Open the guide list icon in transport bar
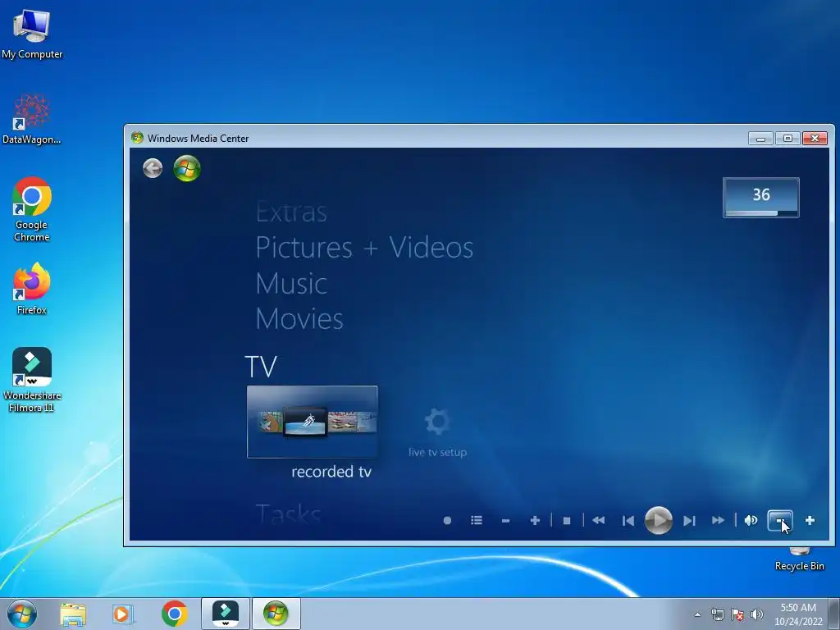The height and width of the screenshot is (630, 840). 477,520
